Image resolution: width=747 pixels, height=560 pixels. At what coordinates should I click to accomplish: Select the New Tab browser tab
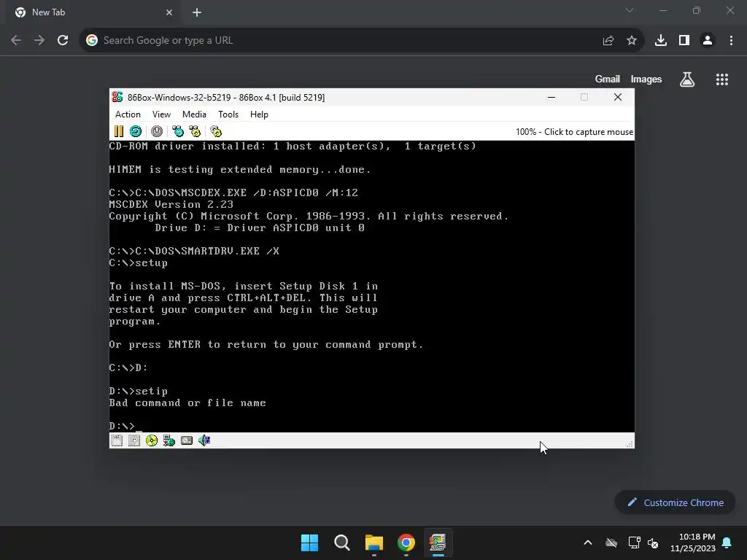(x=94, y=12)
